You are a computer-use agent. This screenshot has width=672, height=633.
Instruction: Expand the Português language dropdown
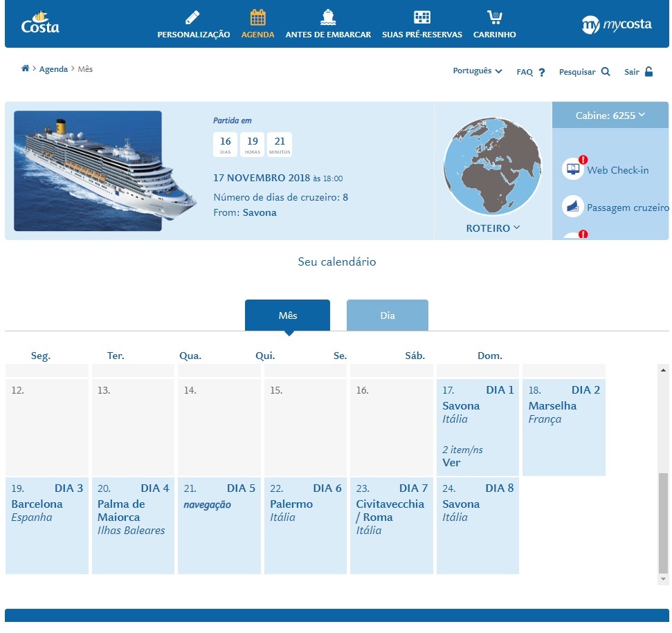[478, 71]
